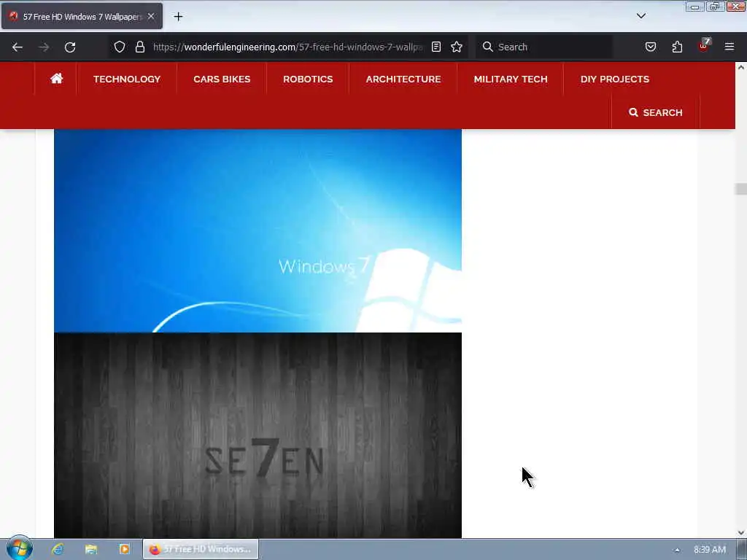Open the MILITARY TECH menu item

click(510, 79)
